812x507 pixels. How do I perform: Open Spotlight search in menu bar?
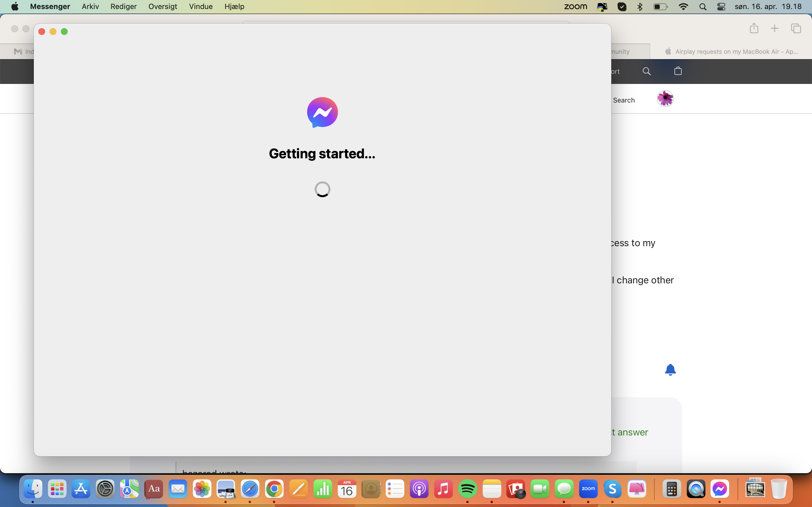pyautogui.click(x=703, y=7)
